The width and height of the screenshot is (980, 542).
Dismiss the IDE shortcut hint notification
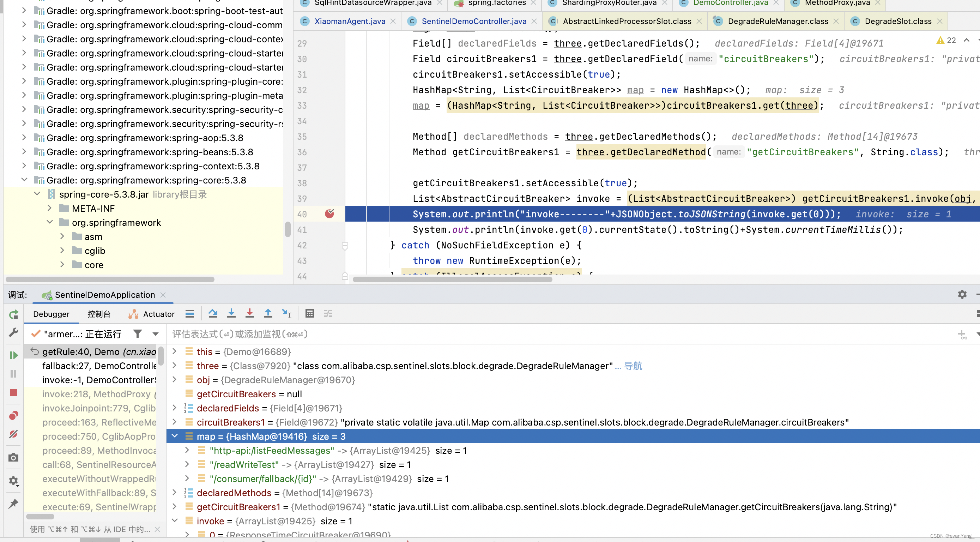click(157, 529)
